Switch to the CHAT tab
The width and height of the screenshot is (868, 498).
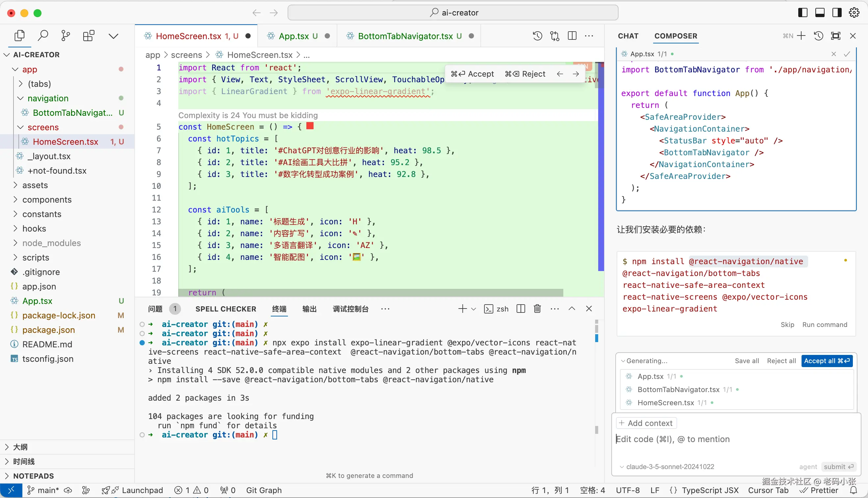click(x=628, y=36)
